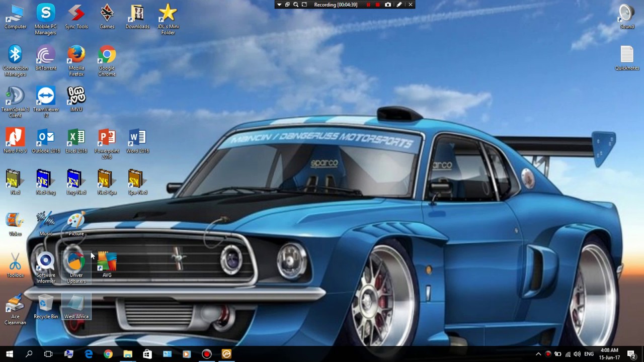Image resolution: width=644 pixels, height=362 pixels.
Task: Click the recorder magnifier zoom icon
Action: coord(296,5)
